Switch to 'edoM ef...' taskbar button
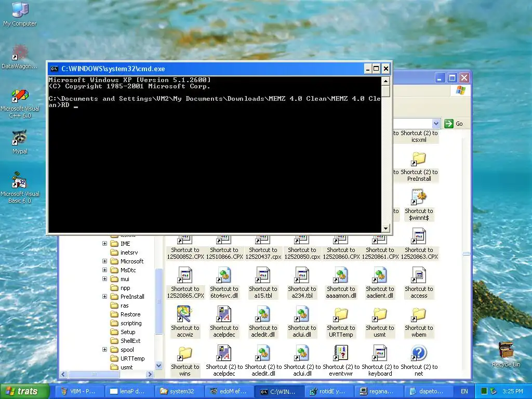Screen dimensions: 532x399 pos(229,391)
